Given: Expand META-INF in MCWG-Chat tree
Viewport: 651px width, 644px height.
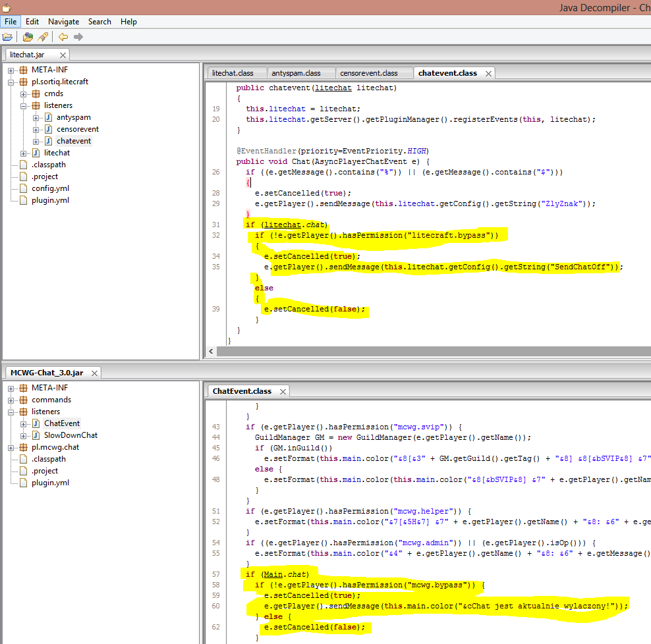Looking at the screenshot, I should [11, 389].
